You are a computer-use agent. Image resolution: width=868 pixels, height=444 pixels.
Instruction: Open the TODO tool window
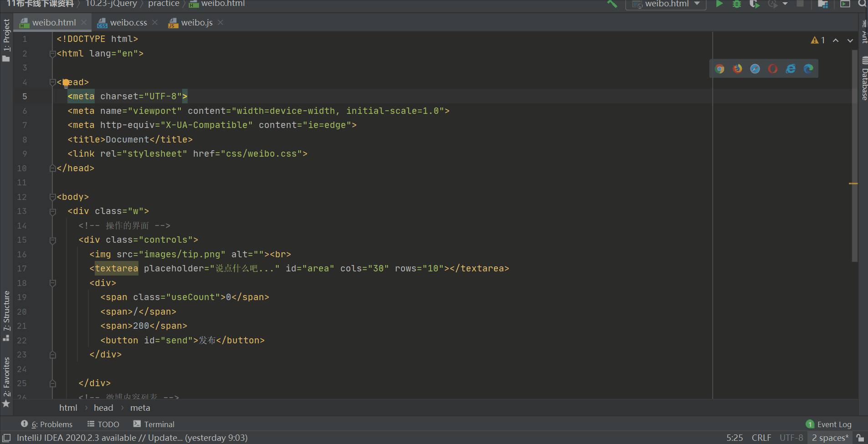(x=103, y=424)
